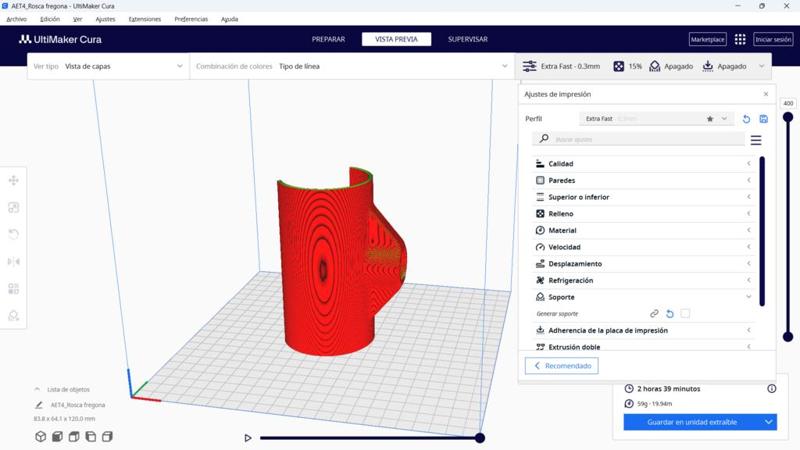This screenshot has width=800, height=450.
Task: Open the Ajustes menu
Action: click(105, 19)
